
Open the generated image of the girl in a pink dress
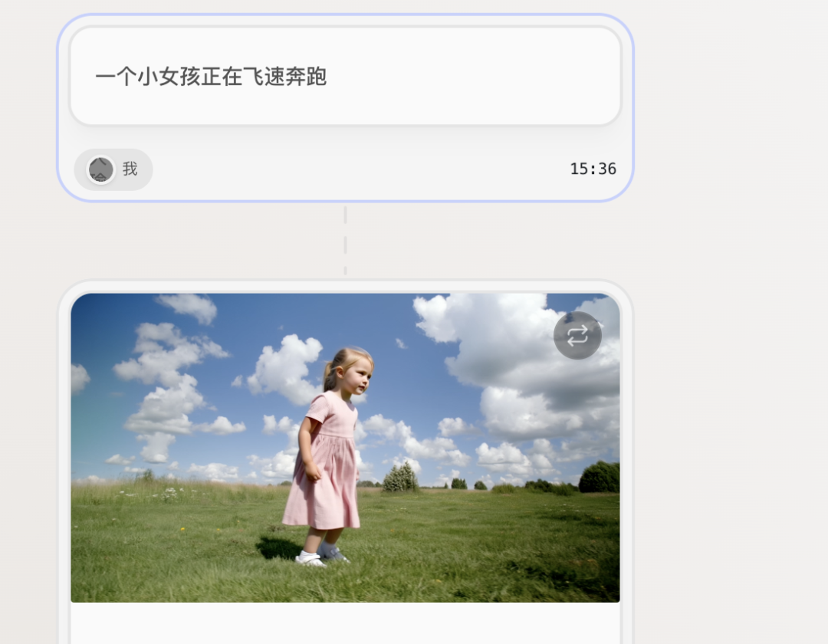(x=345, y=448)
